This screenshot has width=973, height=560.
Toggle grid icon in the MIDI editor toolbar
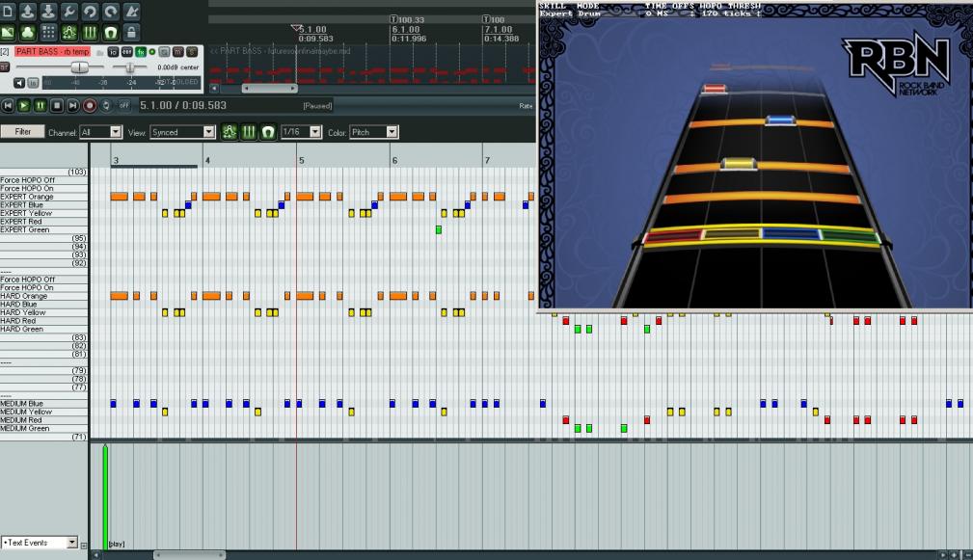[249, 132]
